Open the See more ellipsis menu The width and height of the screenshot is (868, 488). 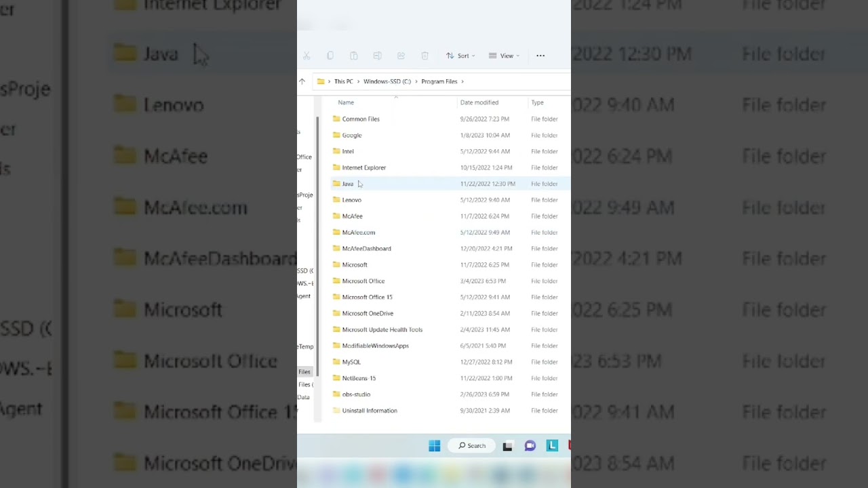(540, 56)
